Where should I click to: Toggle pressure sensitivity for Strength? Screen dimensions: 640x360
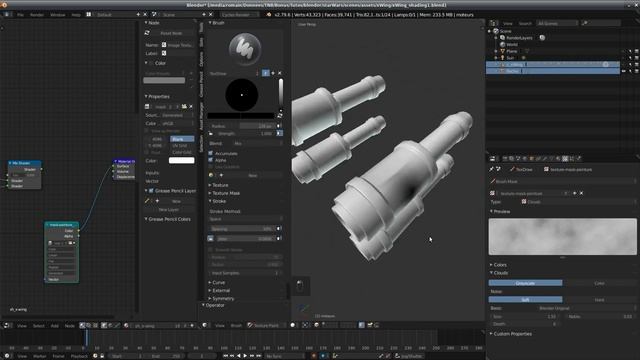(280, 133)
